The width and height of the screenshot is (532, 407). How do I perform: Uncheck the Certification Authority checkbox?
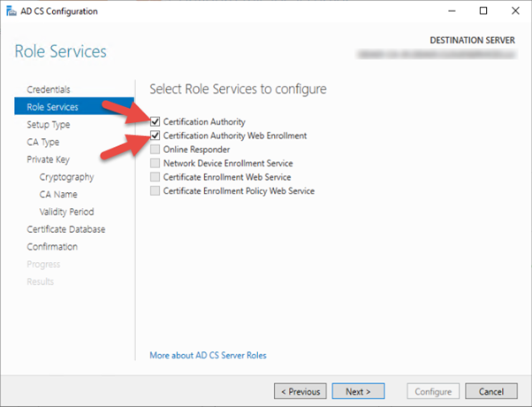155,121
